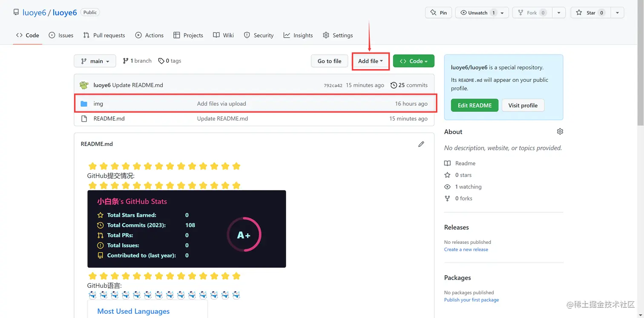The width and height of the screenshot is (644, 318).
Task: Click the luoye6 avatar in commit row
Action: click(x=84, y=85)
